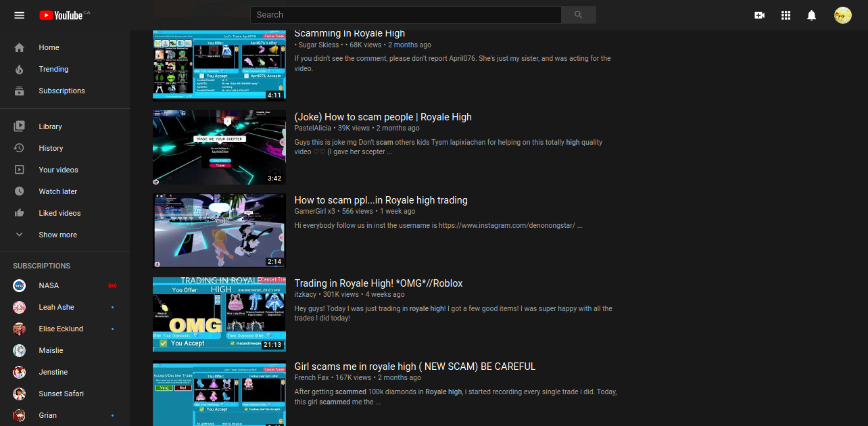Click the Home house icon
868x426 pixels.
tap(20, 47)
